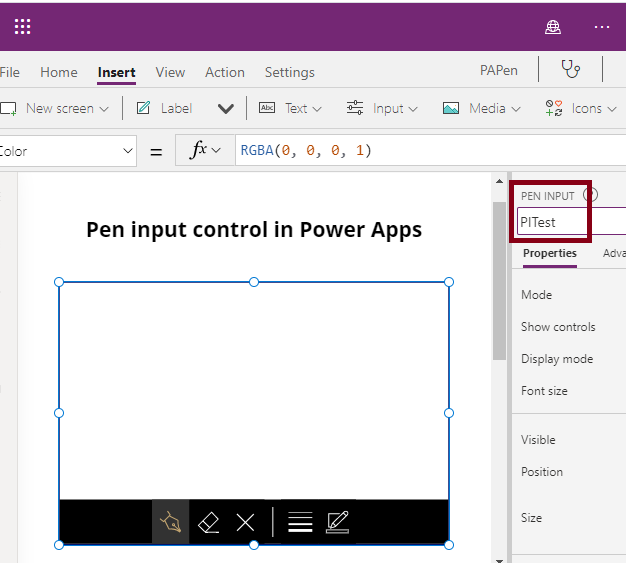Expand the Media dropdown
This screenshot has height=563, width=626.
[x=516, y=109]
